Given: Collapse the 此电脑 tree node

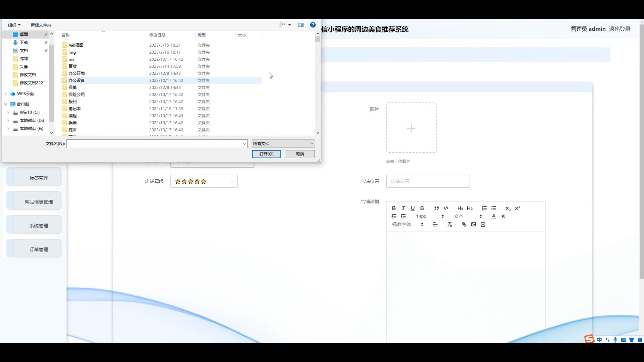Looking at the screenshot, I should (6, 104).
